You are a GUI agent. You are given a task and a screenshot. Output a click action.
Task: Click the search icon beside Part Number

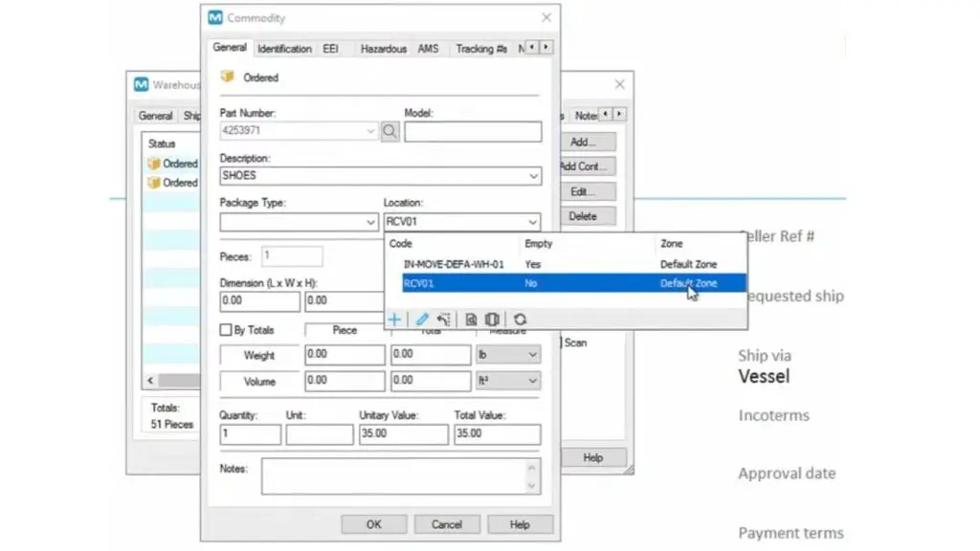(390, 132)
